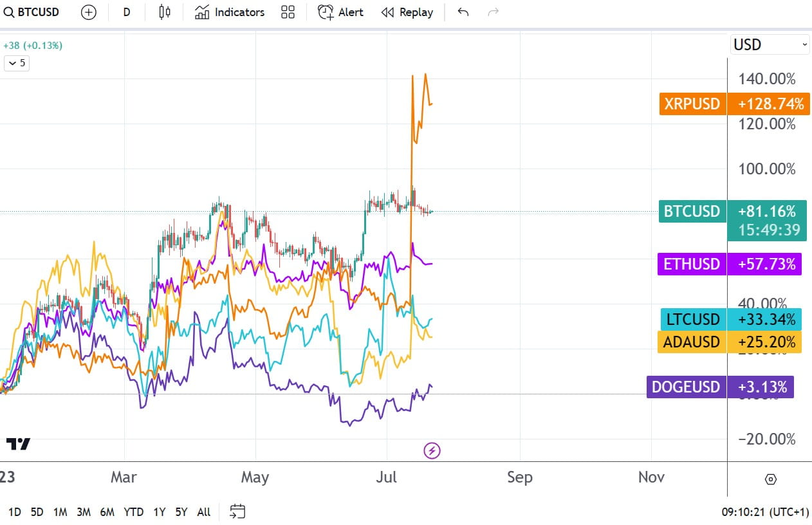
Task: Open the USD currency dropdown
Action: tap(769, 44)
